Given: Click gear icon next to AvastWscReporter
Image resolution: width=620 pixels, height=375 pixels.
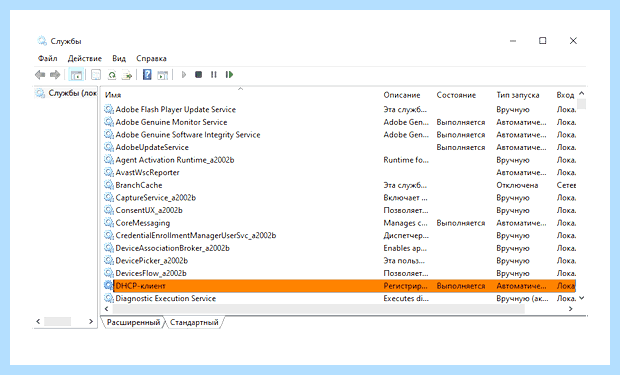Looking at the screenshot, I should (109, 172).
